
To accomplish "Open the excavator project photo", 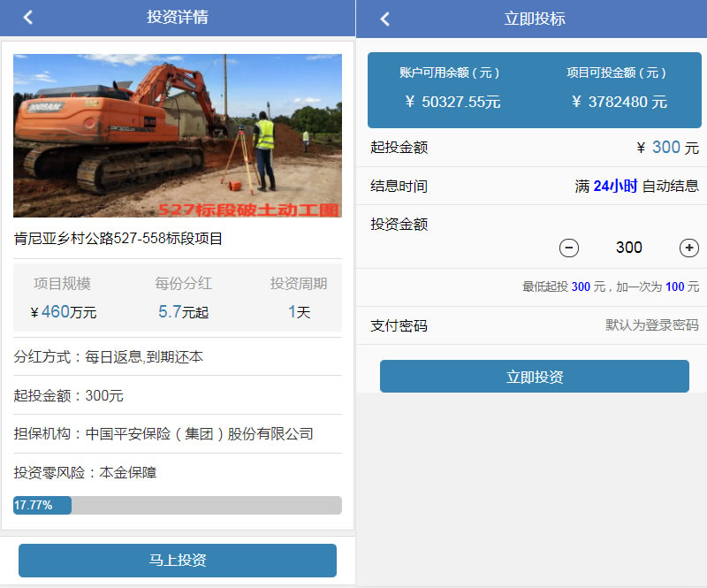I will 178,135.
